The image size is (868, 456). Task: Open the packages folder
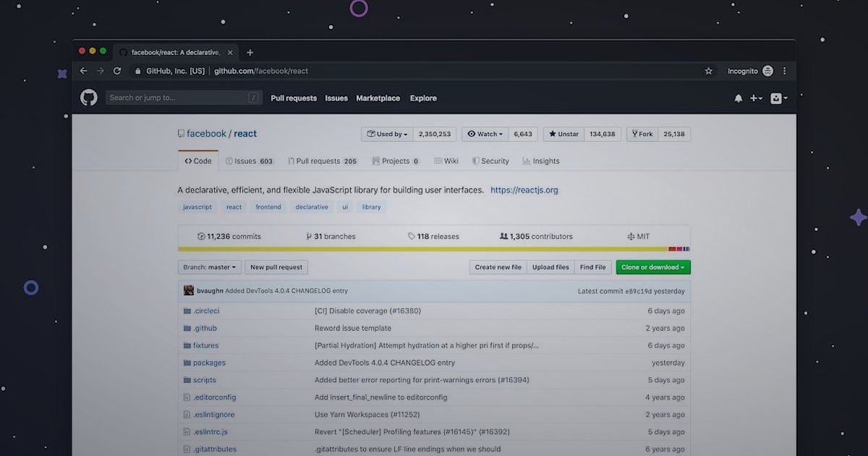point(209,363)
